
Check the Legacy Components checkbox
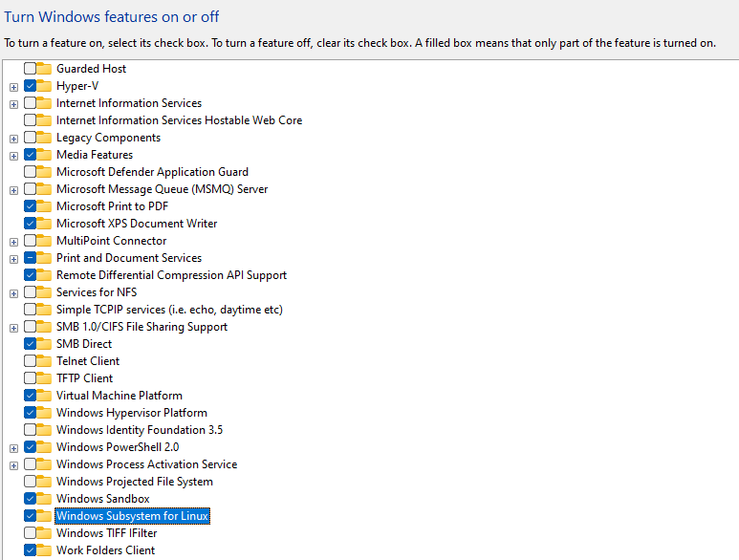[x=31, y=137]
